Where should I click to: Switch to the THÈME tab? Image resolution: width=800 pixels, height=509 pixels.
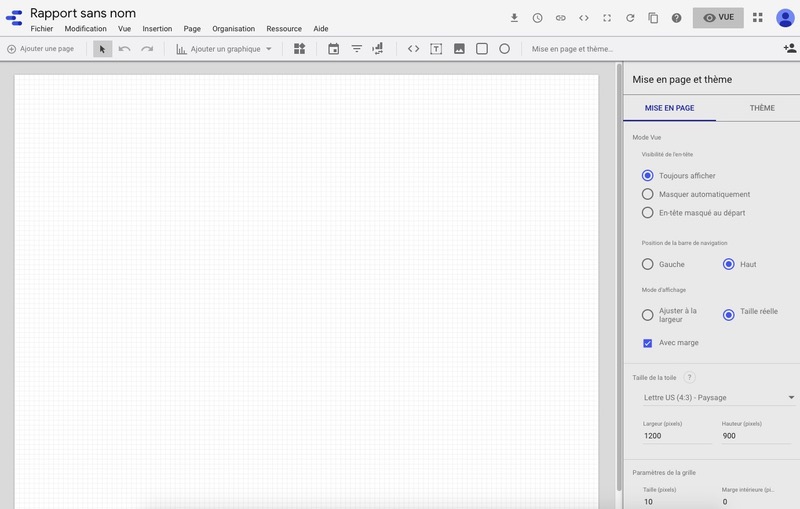761,108
